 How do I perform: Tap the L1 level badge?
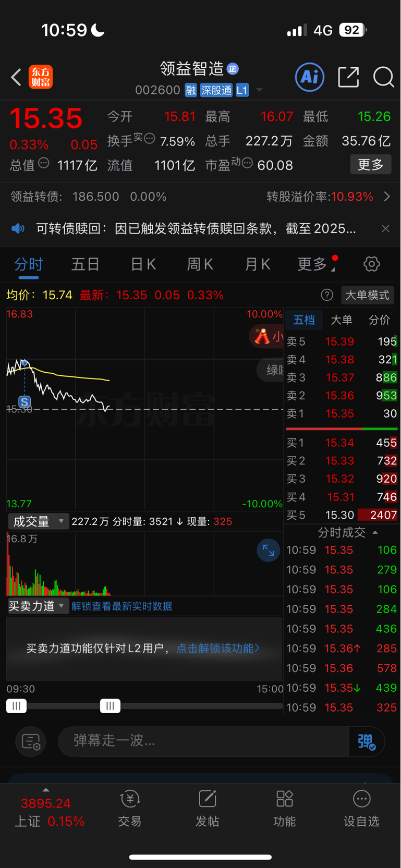[x=242, y=90]
